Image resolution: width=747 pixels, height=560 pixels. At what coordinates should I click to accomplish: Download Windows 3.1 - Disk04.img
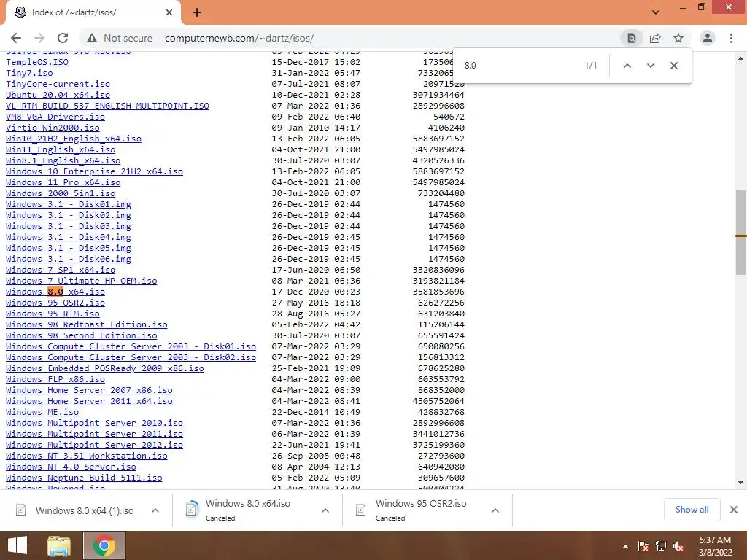pyautogui.click(x=68, y=237)
